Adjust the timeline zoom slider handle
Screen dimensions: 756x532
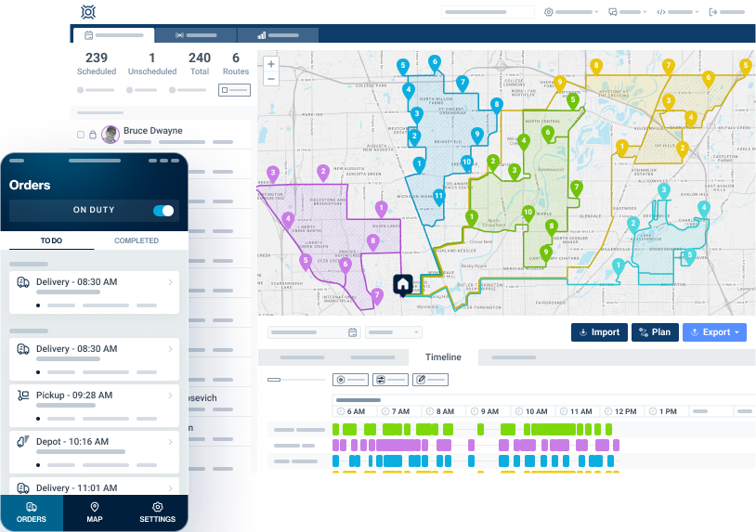point(274,380)
